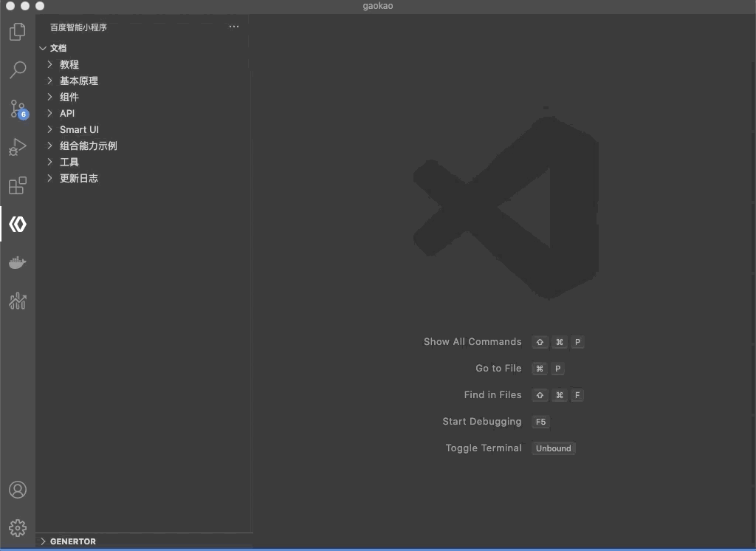Select the 组合能力示例 tree label
Viewport: 756px width, 551px height.
tap(89, 146)
